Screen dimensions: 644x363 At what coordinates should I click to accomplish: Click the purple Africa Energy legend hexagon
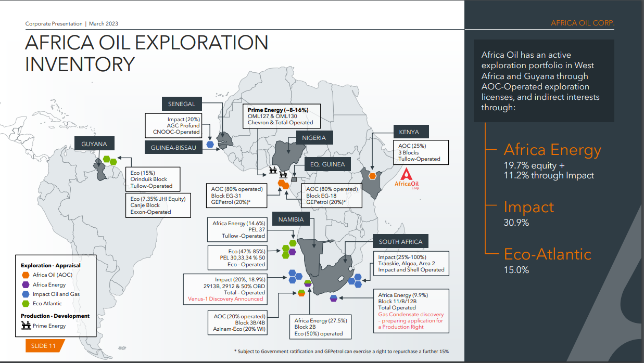click(26, 284)
